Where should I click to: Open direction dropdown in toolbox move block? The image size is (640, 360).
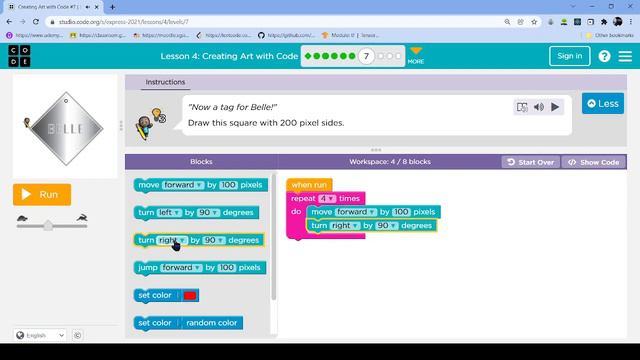[x=183, y=185]
